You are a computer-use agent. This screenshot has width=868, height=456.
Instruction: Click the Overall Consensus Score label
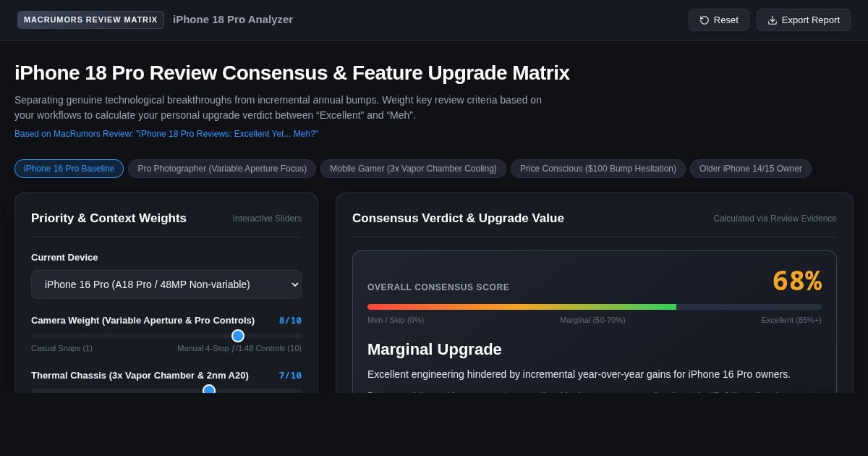(x=438, y=287)
